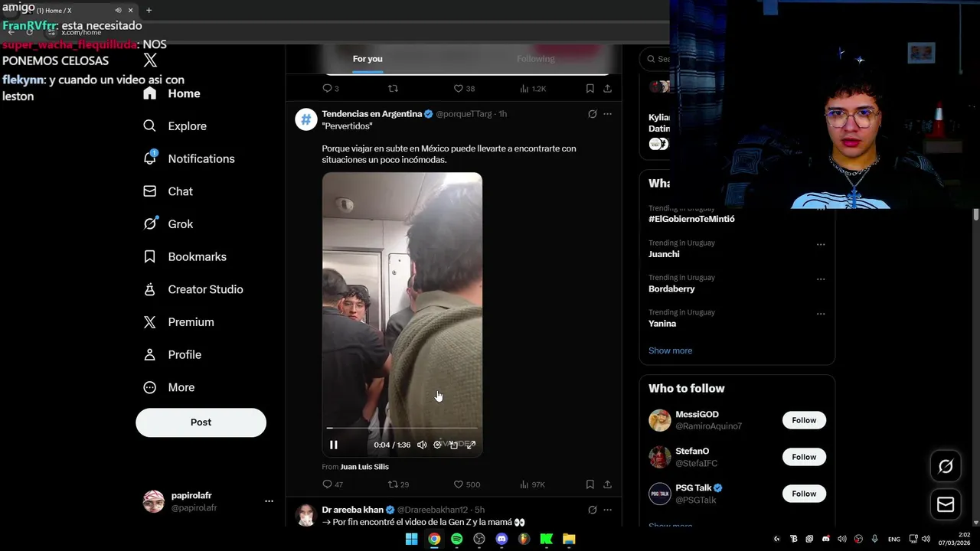Open the Explore search page
Viewport: 980px width, 551px height.
(x=175, y=126)
